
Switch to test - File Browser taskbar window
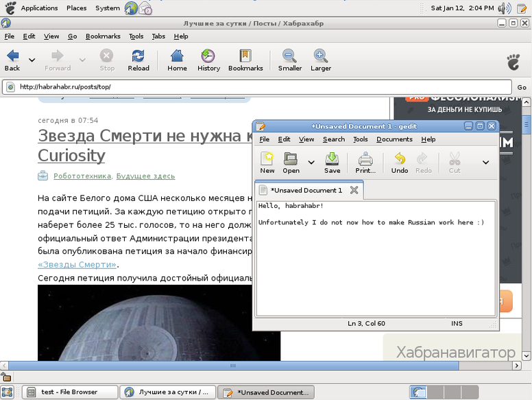click(70, 392)
